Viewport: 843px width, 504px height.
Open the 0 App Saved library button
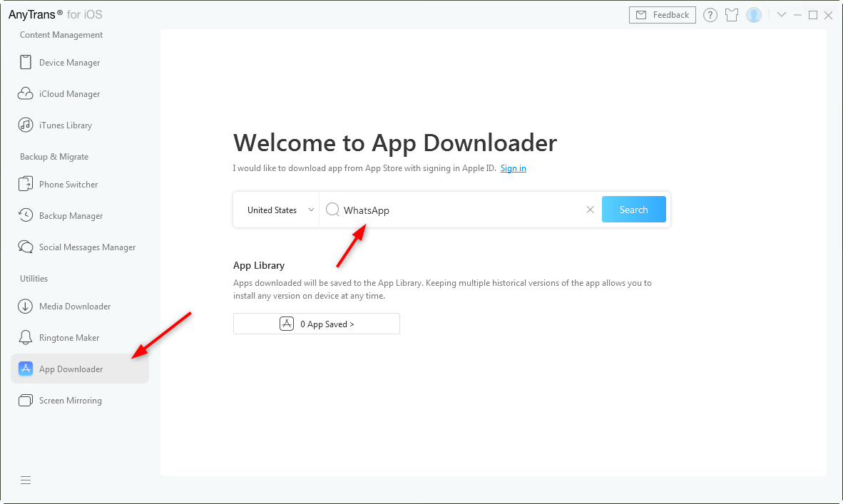pos(317,324)
